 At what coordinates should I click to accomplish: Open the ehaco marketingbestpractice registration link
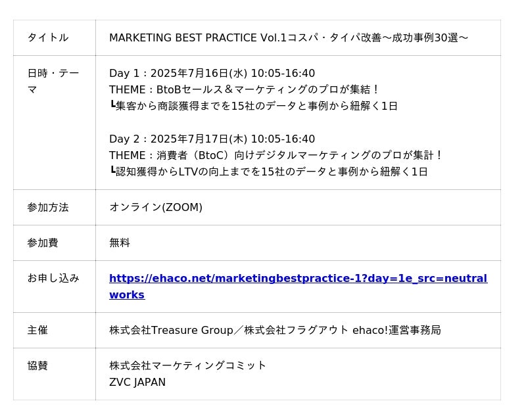coord(297,279)
